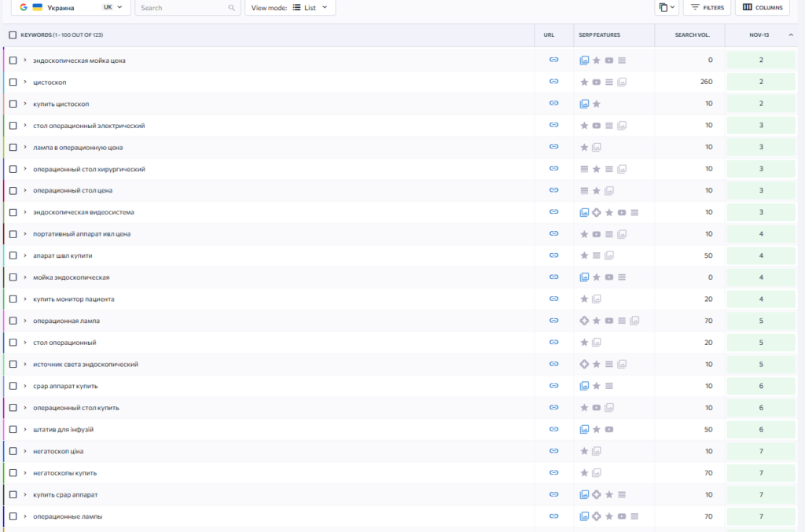Click the images SERP icon for срар аппарат купить
Image resolution: width=805 pixels, height=532 pixels.
point(584,386)
